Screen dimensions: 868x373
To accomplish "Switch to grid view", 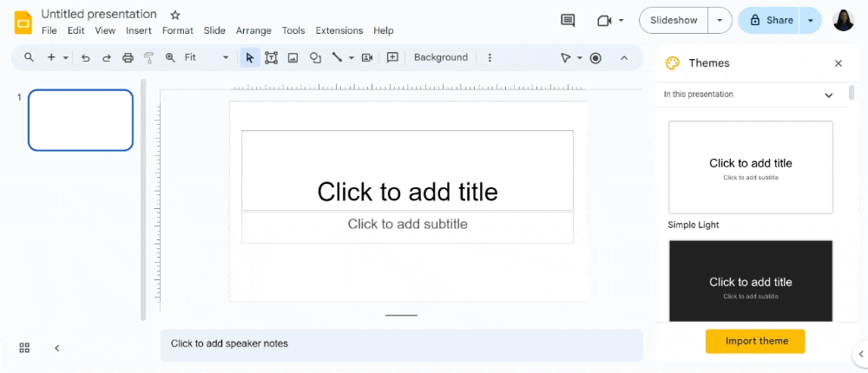I will tap(24, 348).
